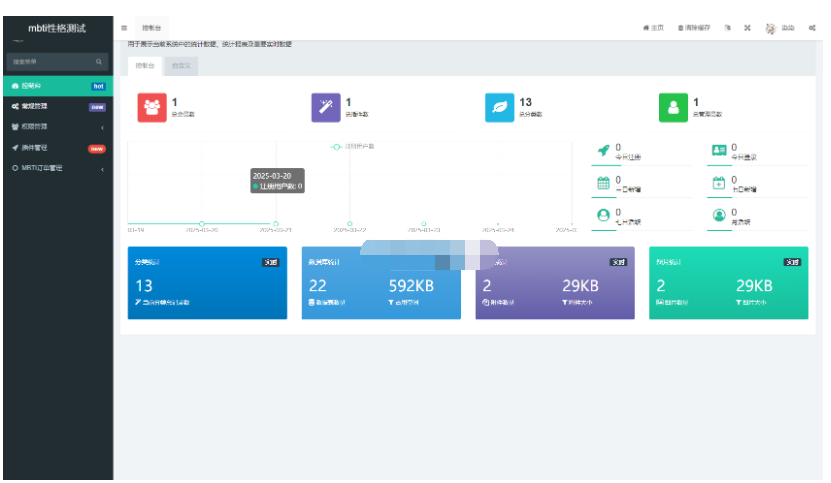Click the green administrator icon tile
The image size is (831, 483).
[x=673, y=108]
